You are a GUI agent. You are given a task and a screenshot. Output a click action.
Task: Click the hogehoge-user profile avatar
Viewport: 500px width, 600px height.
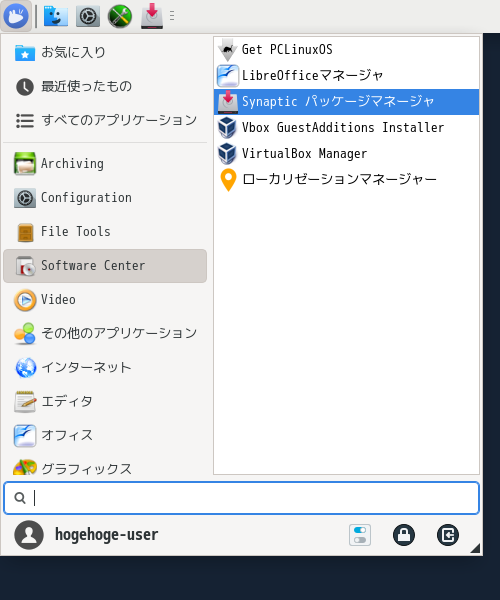pyautogui.click(x=29, y=535)
